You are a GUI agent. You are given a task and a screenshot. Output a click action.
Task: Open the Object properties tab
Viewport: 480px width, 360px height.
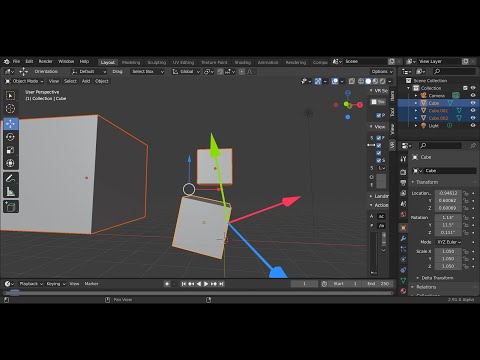click(x=403, y=228)
